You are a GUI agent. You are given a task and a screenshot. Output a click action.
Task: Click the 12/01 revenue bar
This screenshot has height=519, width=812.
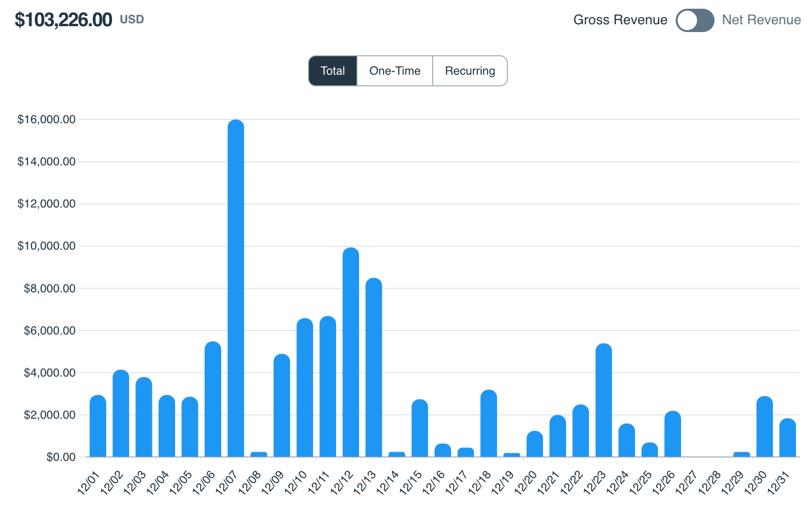(x=98, y=426)
